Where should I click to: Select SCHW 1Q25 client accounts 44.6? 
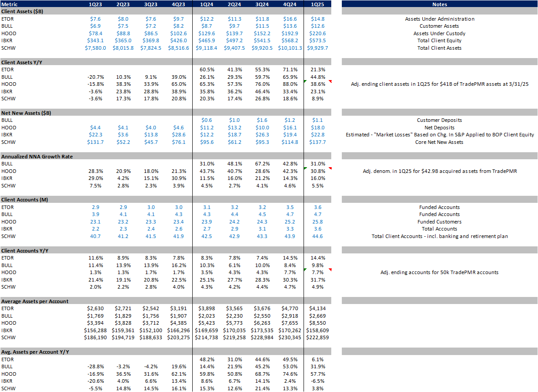(317, 236)
